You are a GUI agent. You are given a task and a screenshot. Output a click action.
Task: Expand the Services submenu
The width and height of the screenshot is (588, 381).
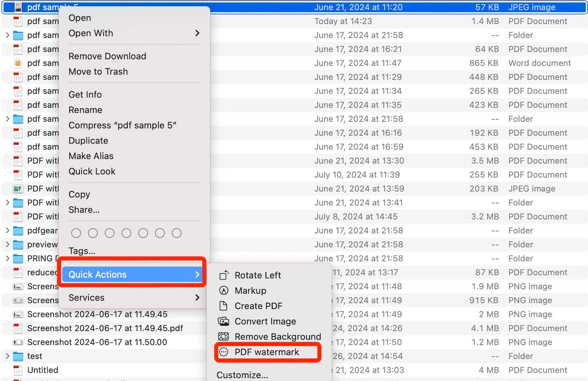coord(87,297)
